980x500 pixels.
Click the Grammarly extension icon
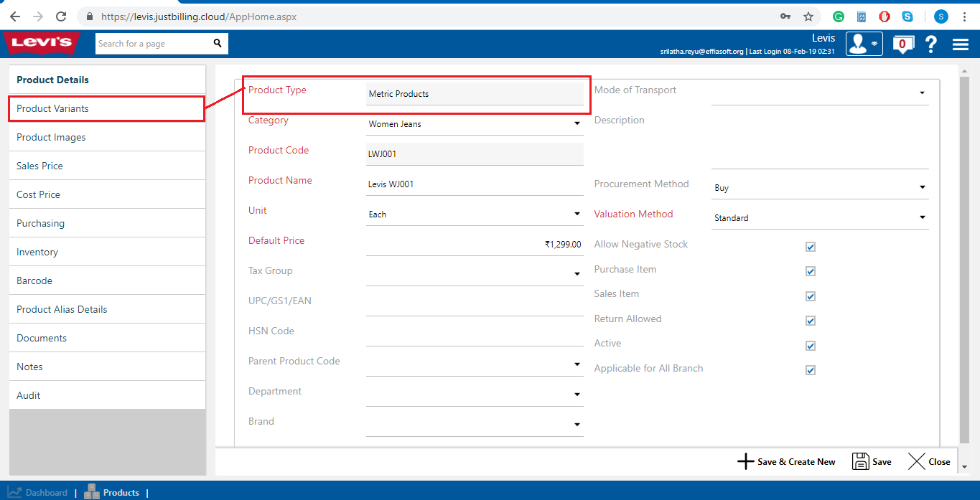click(838, 16)
